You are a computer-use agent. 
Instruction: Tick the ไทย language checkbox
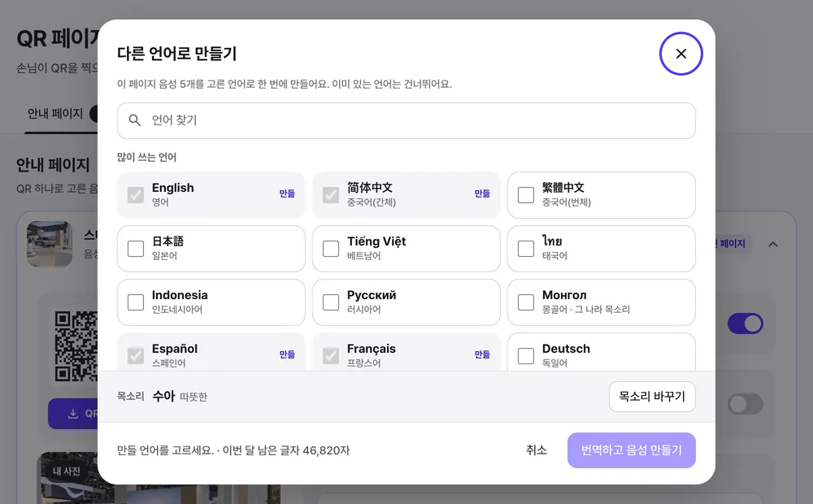click(526, 249)
